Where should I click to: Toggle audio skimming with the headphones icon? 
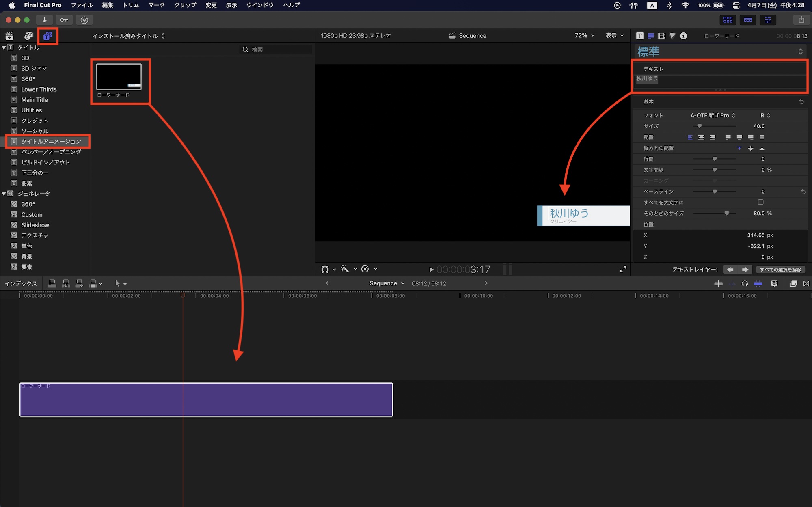point(745,284)
